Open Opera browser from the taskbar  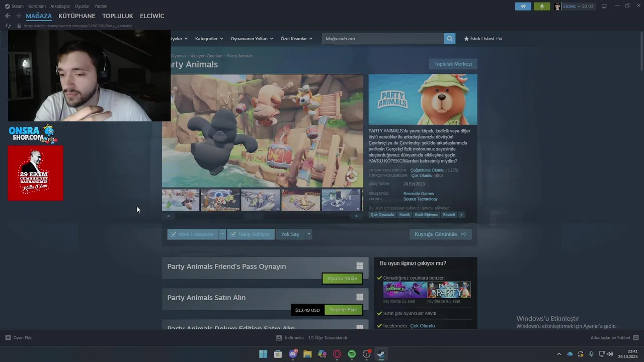pyautogui.click(x=337, y=354)
